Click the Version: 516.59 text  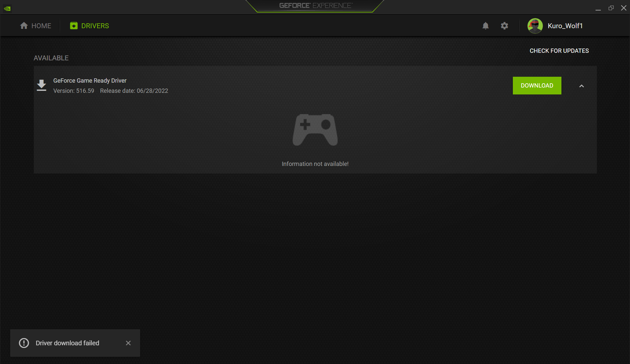click(x=74, y=91)
